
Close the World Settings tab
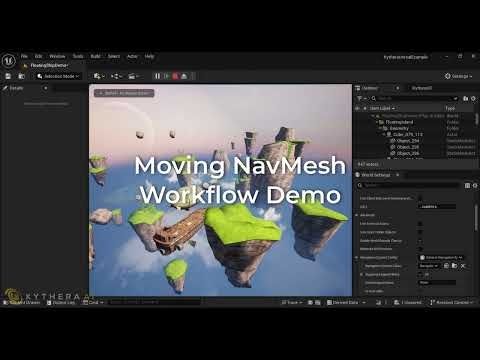[397, 175]
